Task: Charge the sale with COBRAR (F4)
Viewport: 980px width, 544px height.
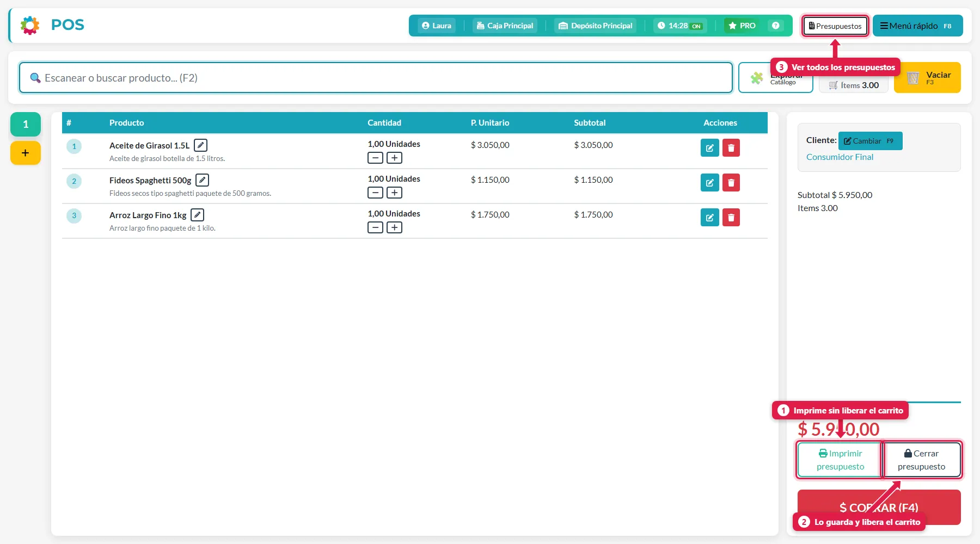Action: [x=879, y=507]
